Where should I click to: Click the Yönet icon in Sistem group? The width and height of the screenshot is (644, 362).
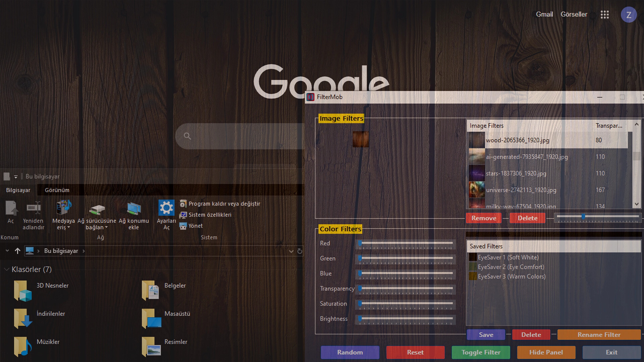click(183, 226)
